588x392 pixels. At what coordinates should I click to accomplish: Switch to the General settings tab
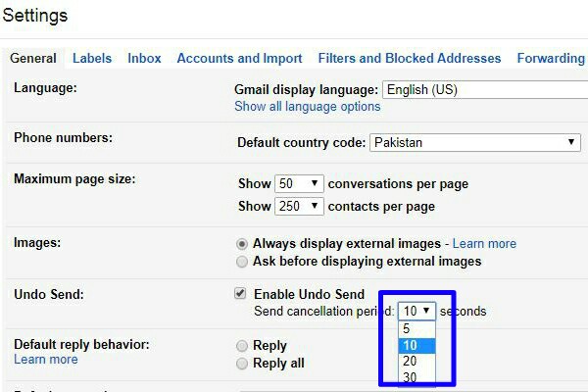pyautogui.click(x=33, y=58)
